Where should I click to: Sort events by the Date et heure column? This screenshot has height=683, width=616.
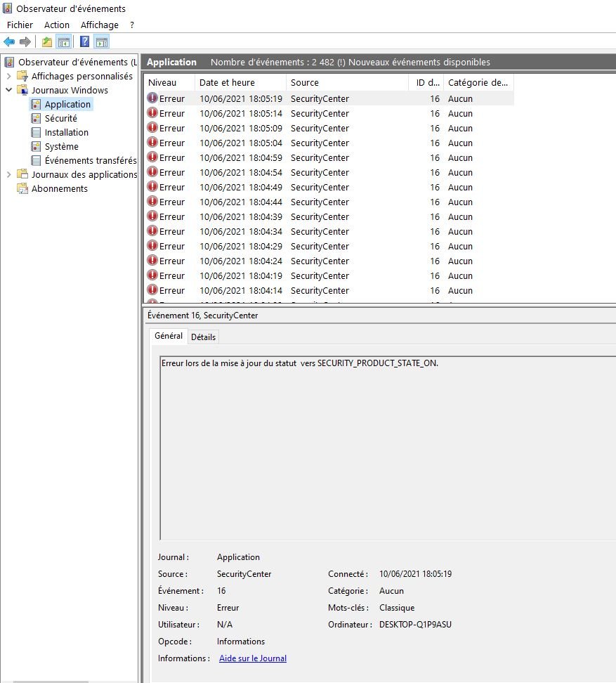click(x=227, y=82)
